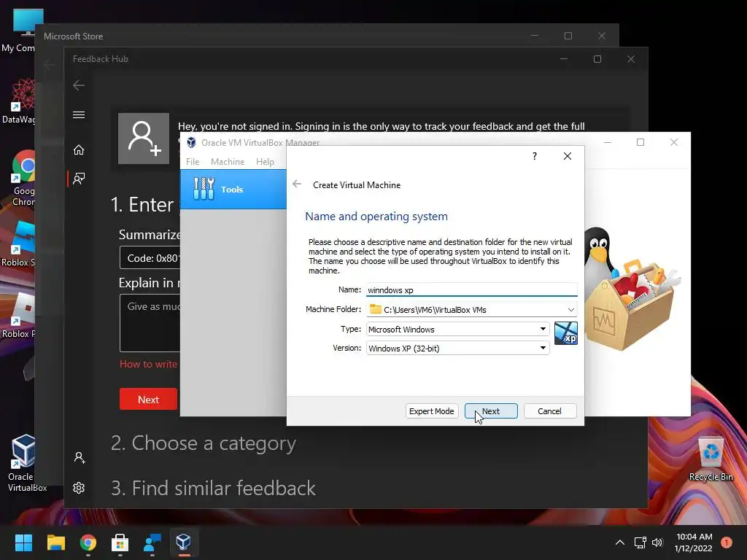Viewport: 747px width, 560px height.
Task: Open the notification badge in the taskbar
Action: pos(727,542)
